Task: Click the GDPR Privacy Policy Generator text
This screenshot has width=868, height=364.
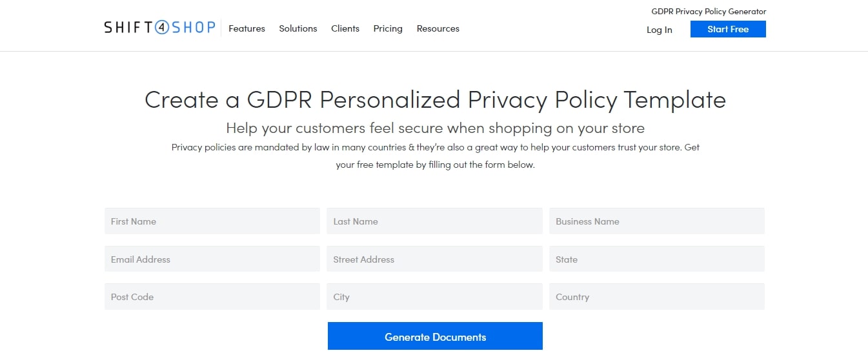Action: 709,12
